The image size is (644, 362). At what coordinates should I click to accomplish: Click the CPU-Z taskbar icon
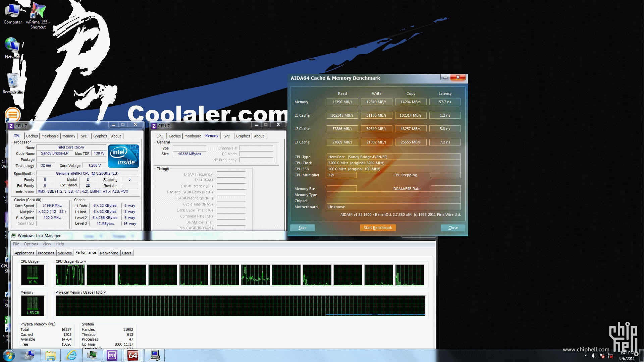click(112, 355)
